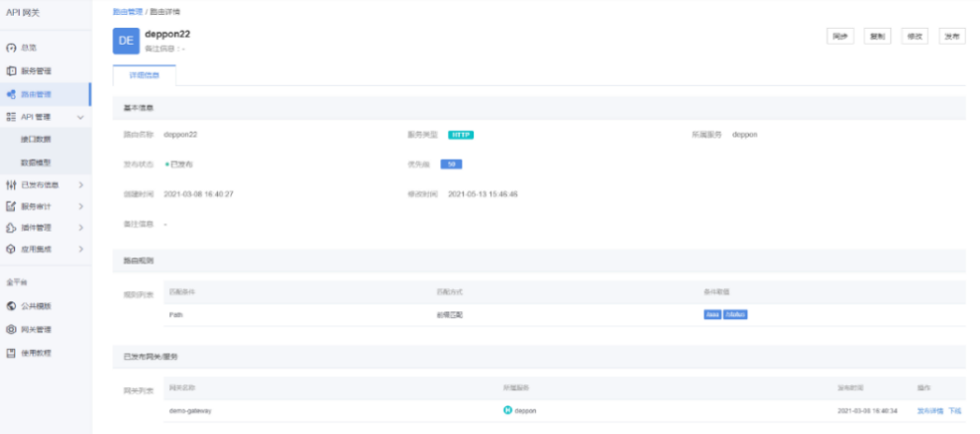Click the 服务管理 service management icon
This screenshot has width=980, height=434.
tap(11, 71)
